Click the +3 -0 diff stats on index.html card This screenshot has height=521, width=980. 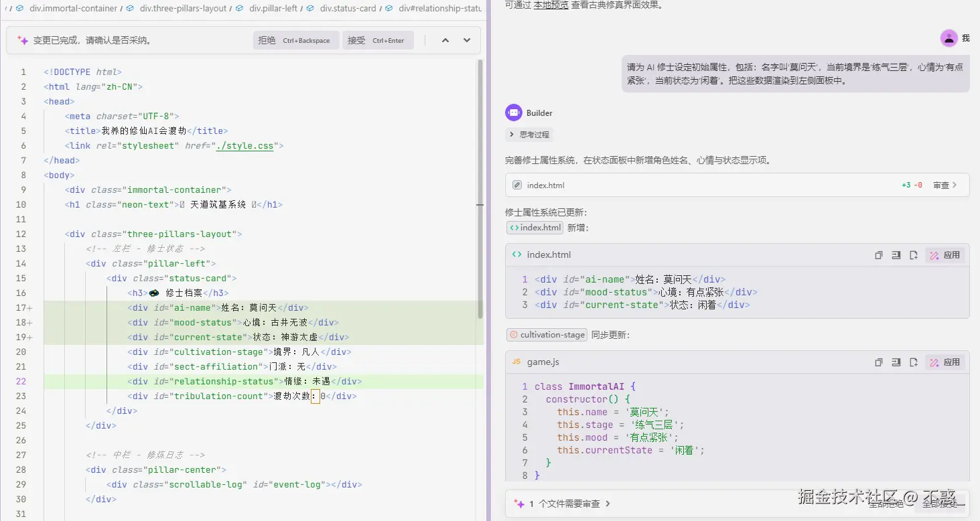(x=912, y=185)
